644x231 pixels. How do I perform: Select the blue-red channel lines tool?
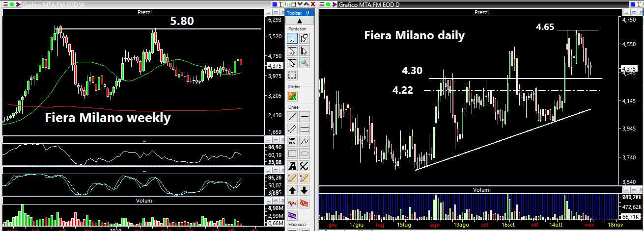292,214
